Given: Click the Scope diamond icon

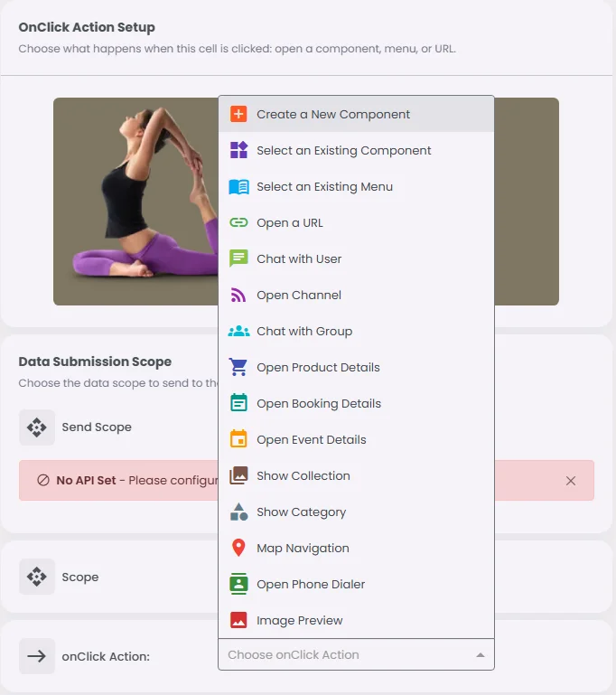Looking at the screenshot, I should (37, 577).
